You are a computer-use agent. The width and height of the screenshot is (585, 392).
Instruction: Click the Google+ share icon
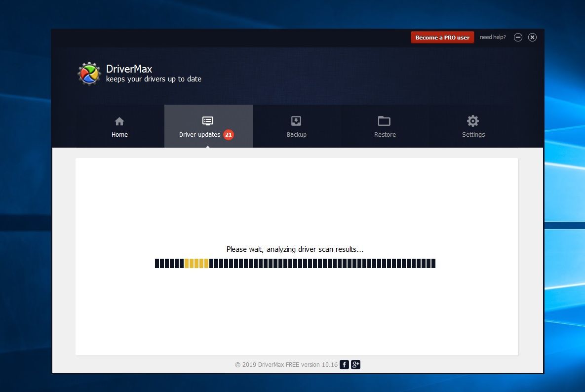click(355, 364)
